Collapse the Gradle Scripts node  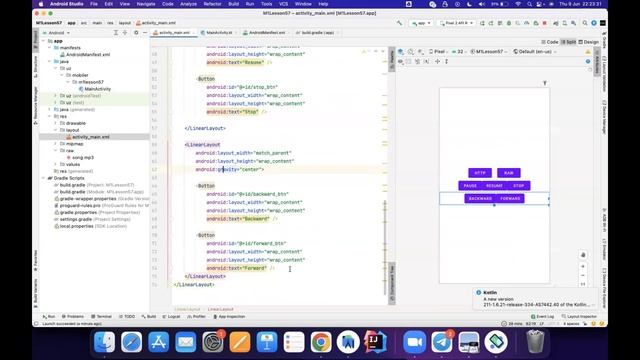44,178
